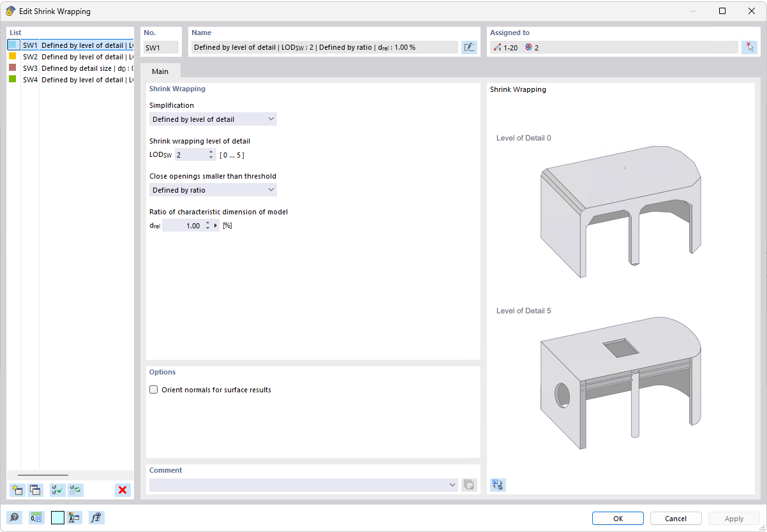
Task: Switch to the Main tab
Action: (x=160, y=71)
